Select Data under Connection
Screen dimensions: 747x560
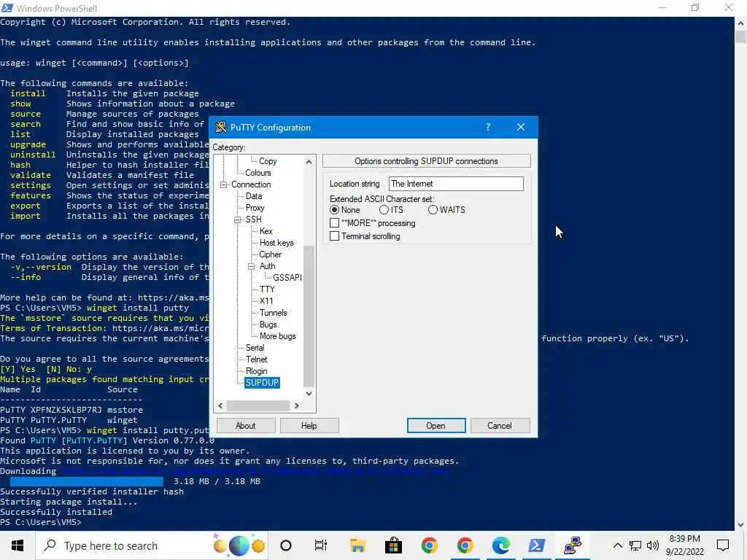[x=254, y=196]
